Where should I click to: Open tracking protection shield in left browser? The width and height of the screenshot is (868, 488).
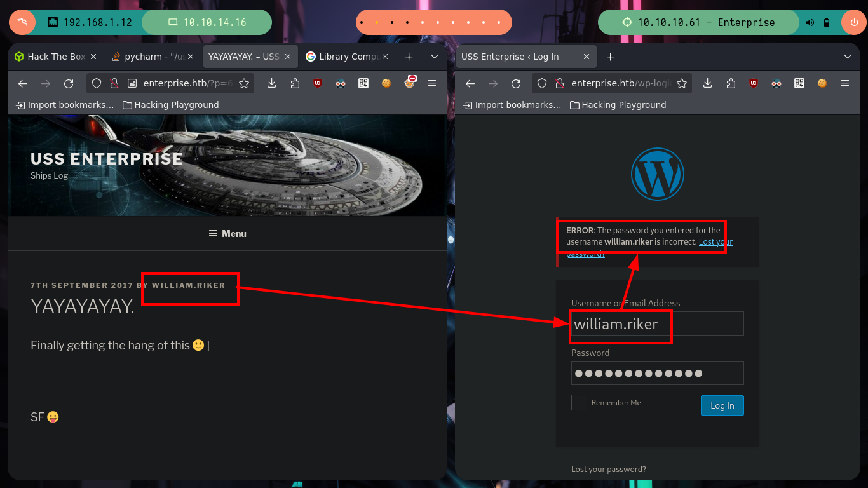(x=97, y=83)
